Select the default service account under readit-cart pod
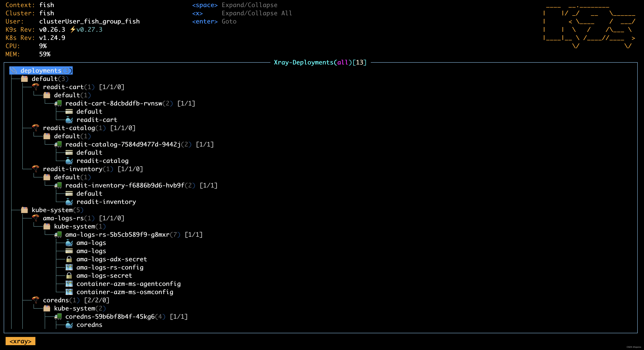The height and width of the screenshot is (350, 644). click(x=84, y=111)
